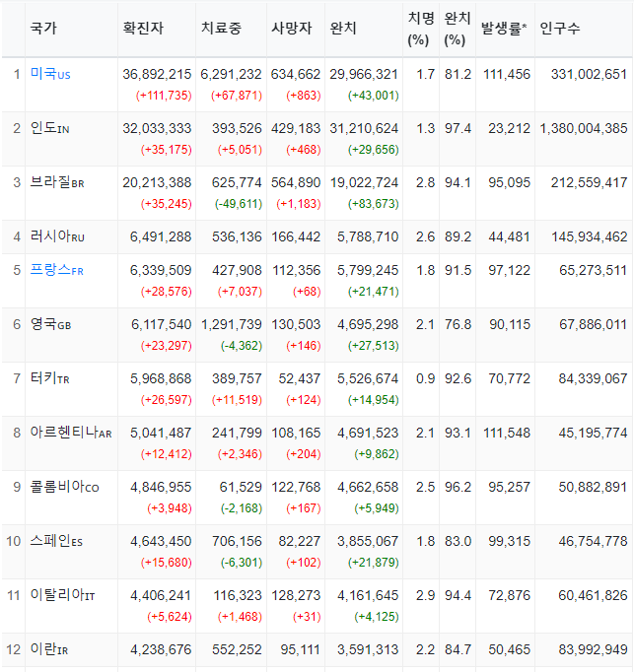This screenshot has height=672, width=634.
Task: Click US deaths value 634,662
Action: coord(296,74)
